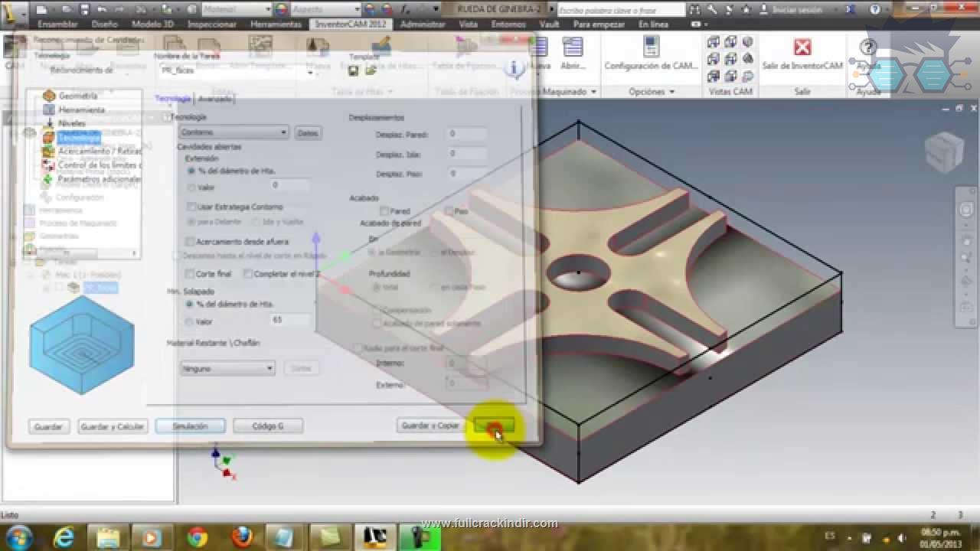Click the wrench key icon in title bar

pyautogui.click(x=712, y=9)
